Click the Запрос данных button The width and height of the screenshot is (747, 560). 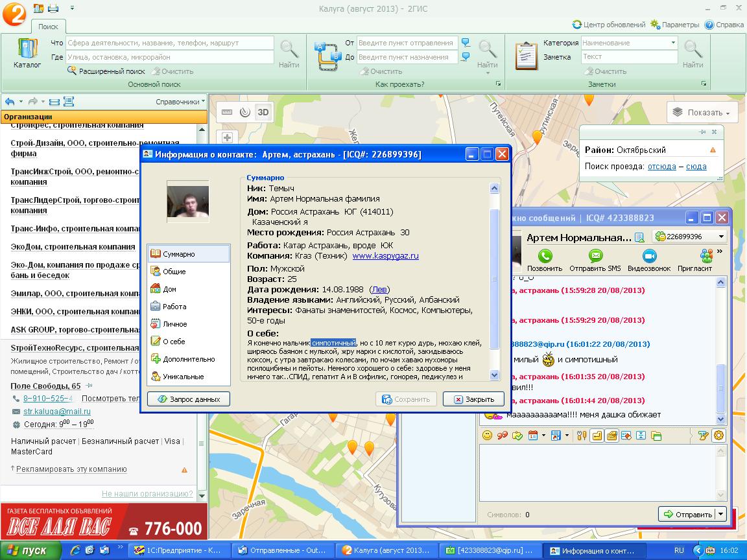(x=189, y=399)
